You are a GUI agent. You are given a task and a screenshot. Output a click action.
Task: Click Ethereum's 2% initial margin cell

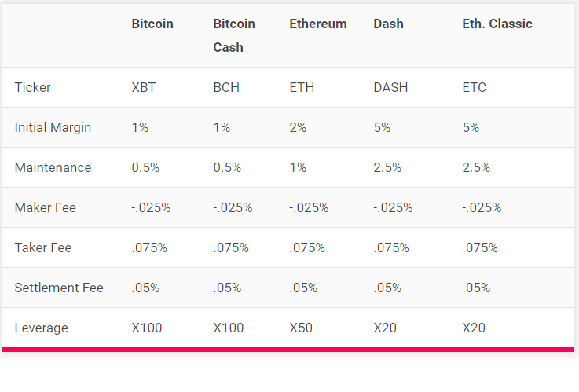tap(298, 128)
